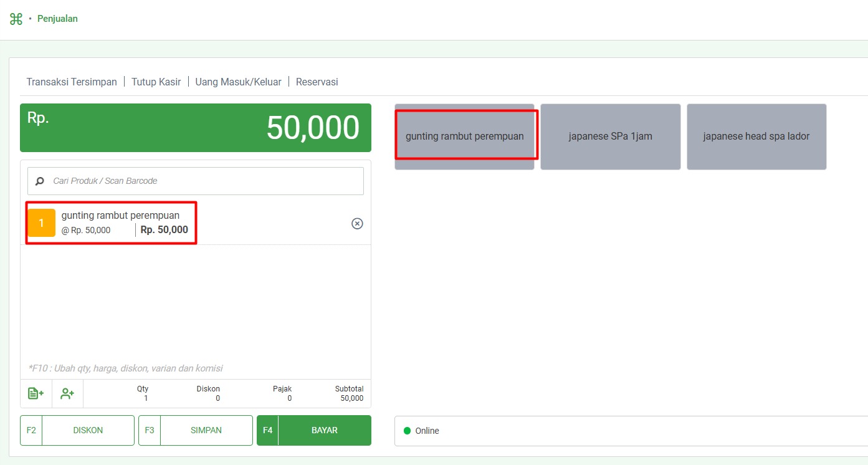Click the command menu icon at top-left
Image resolution: width=868 pixels, height=465 pixels.
pyautogui.click(x=16, y=19)
